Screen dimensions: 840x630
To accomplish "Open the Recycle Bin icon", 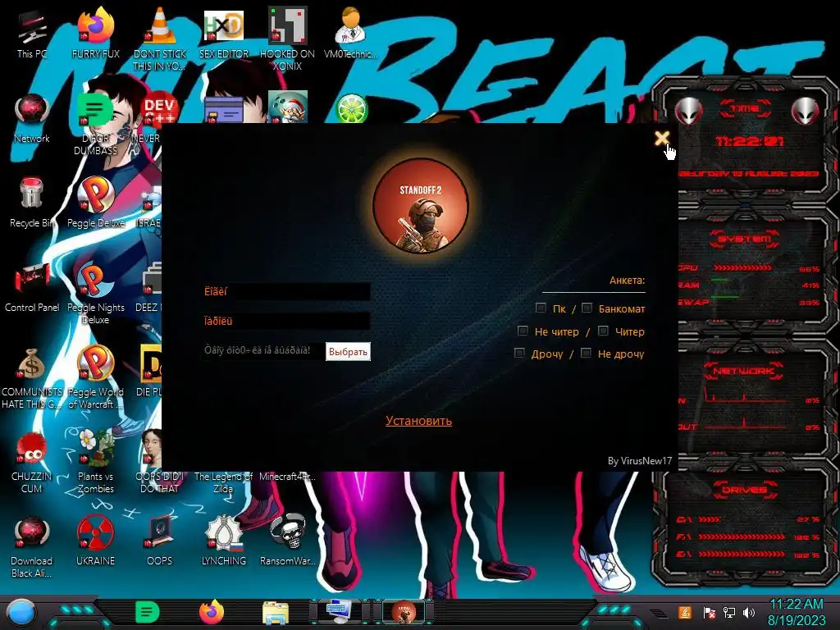I will (32, 203).
